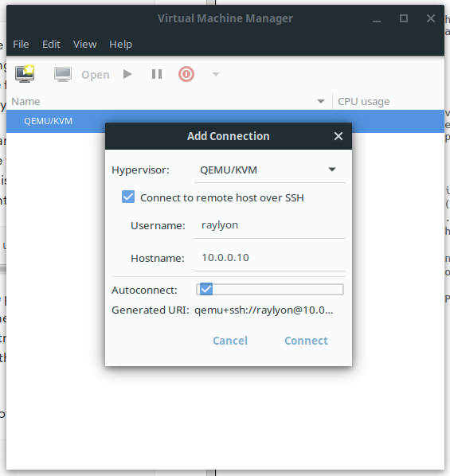The height and width of the screenshot is (476, 450).
Task: Toggle the Autoconnect checkbox
Action: [206, 289]
